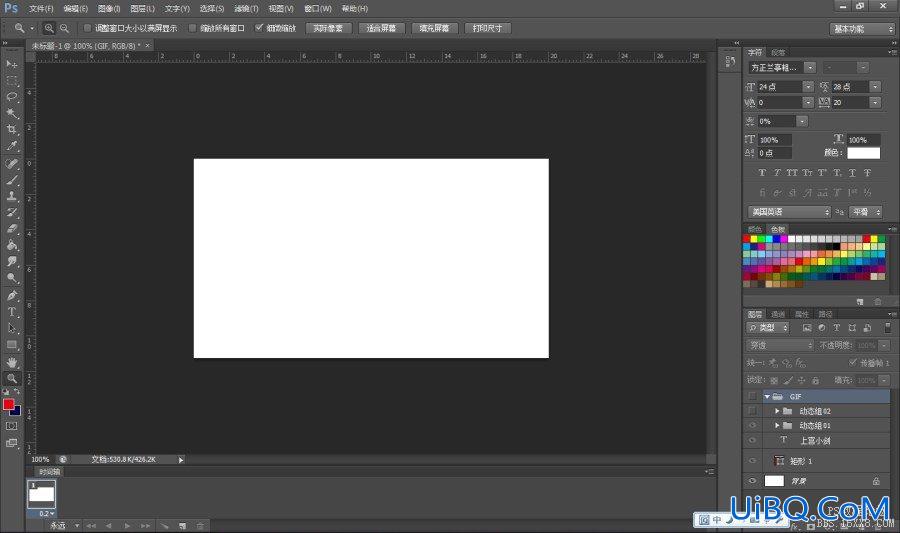Image resolution: width=900 pixels, height=533 pixels.
Task: Select the Zoom tool in toolbox
Action: (x=11, y=379)
